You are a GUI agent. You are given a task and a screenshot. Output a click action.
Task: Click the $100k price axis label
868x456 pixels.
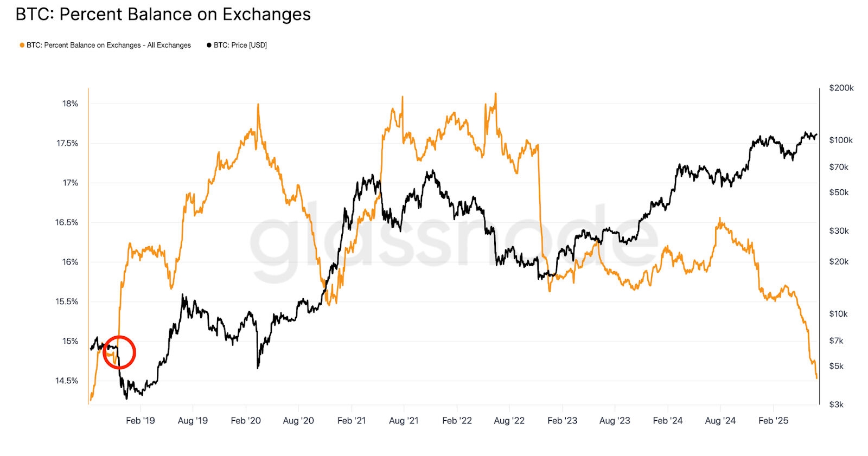pos(841,140)
